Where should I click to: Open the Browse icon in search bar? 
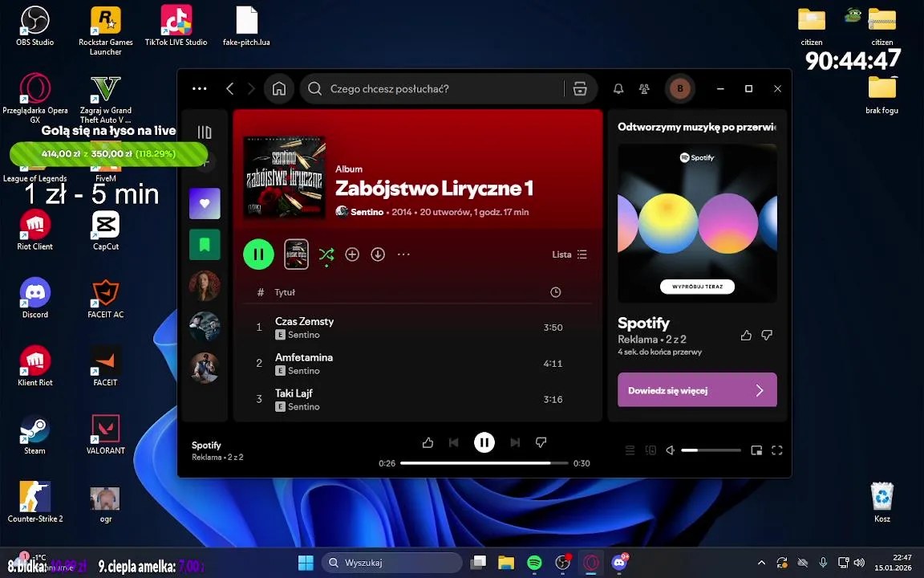(580, 88)
